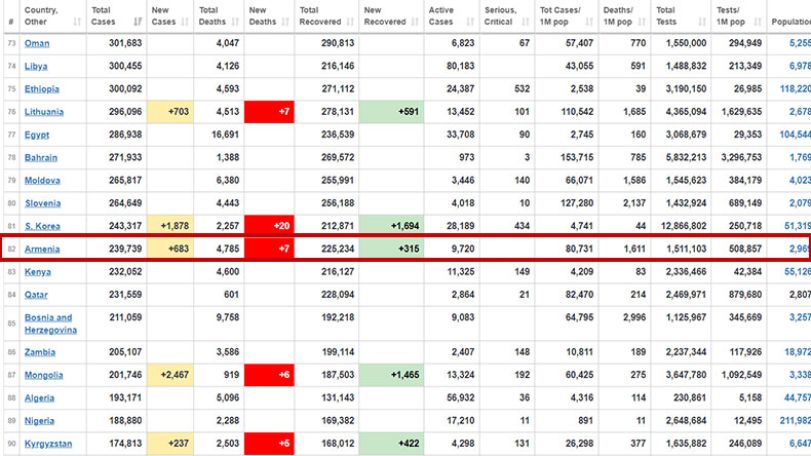Sort by New Deaths column icon

coord(286,22)
